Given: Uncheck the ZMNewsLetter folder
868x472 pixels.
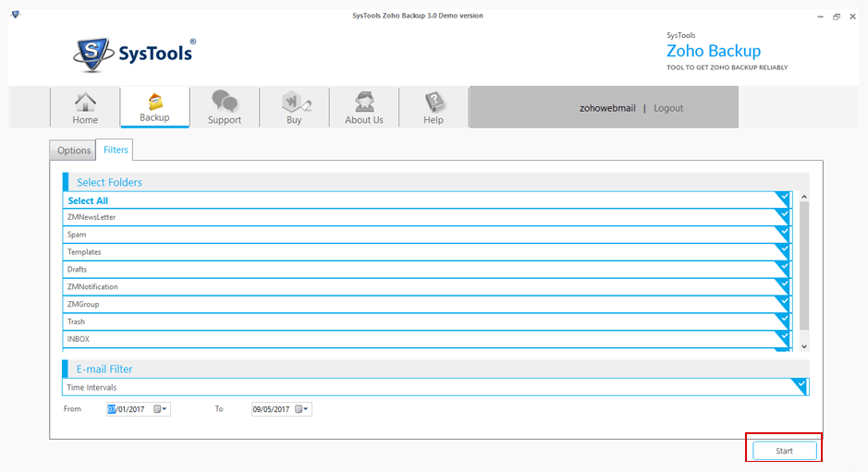Looking at the screenshot, I should click(x=782, y=216).
